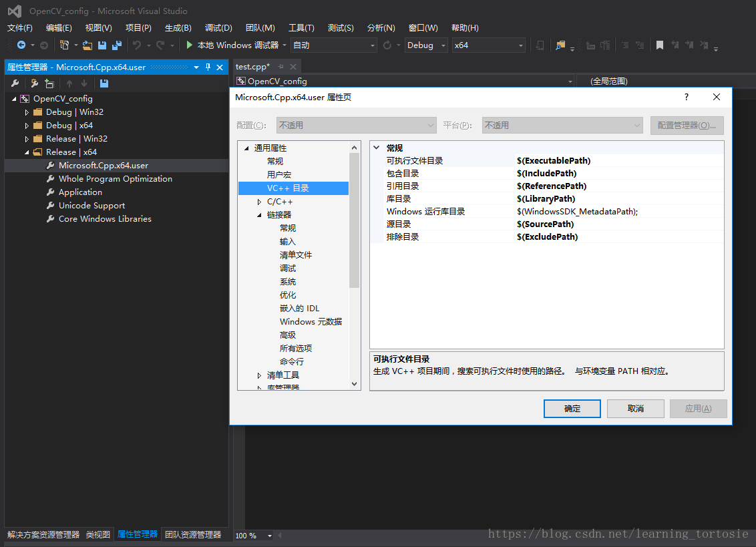Click the 库目录 value $(LibraryPath)
The width and height of the screenshot is (756, 547).
(x=546, y=199)
